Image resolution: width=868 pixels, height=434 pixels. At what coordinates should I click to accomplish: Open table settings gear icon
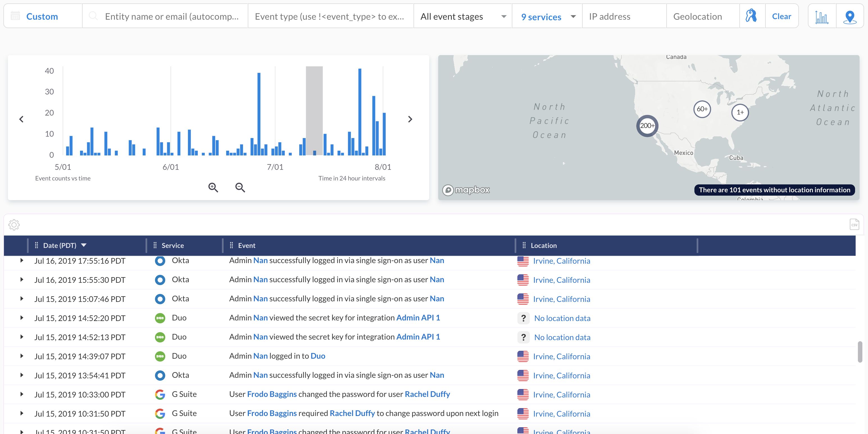point(14,225)
